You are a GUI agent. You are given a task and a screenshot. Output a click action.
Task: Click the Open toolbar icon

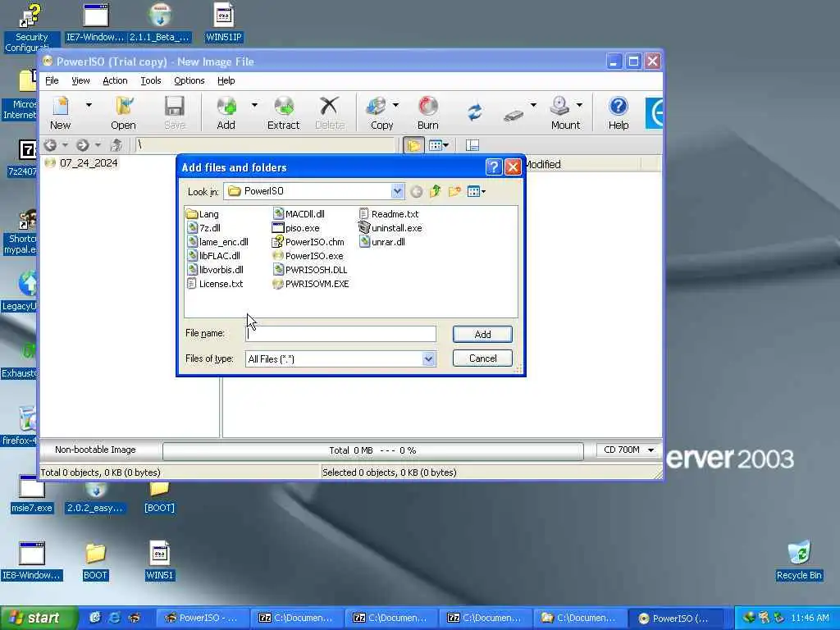(x=123, y=113)
